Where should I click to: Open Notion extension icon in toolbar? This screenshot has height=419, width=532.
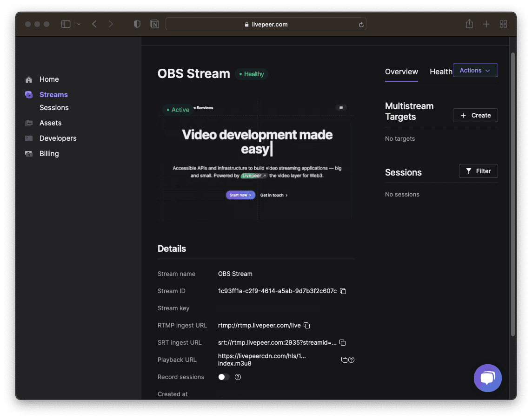click(155, 24)
